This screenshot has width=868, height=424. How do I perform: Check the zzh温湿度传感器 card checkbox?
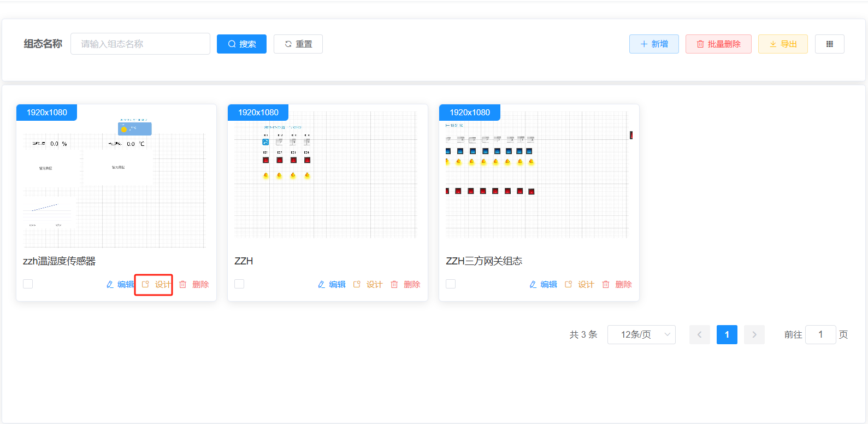click(28, 284)
